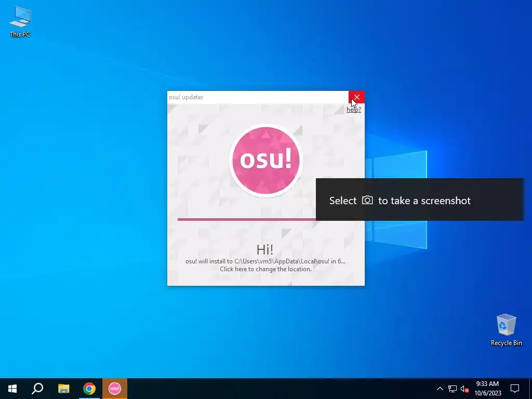Click the 'Hi!' greeting text
The image size is (532, 399).
coord(264,250)
